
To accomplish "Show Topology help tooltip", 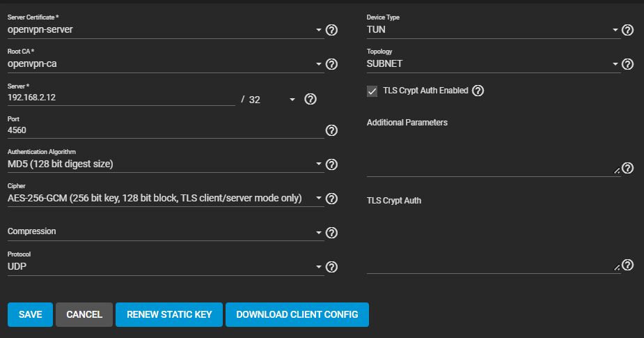I will point(627,64).
